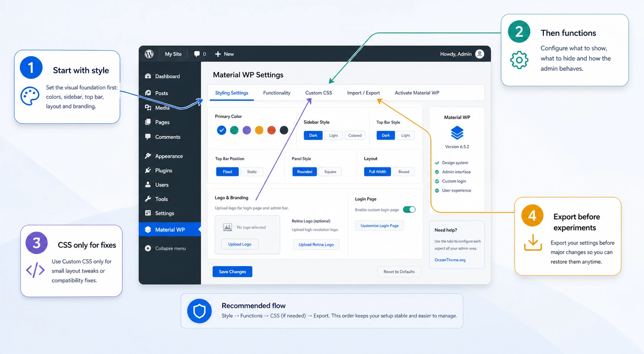Viewport: 644px width, 354px height.
Task: Open the Import / Export tab
Action: click(x=363, y=93)
